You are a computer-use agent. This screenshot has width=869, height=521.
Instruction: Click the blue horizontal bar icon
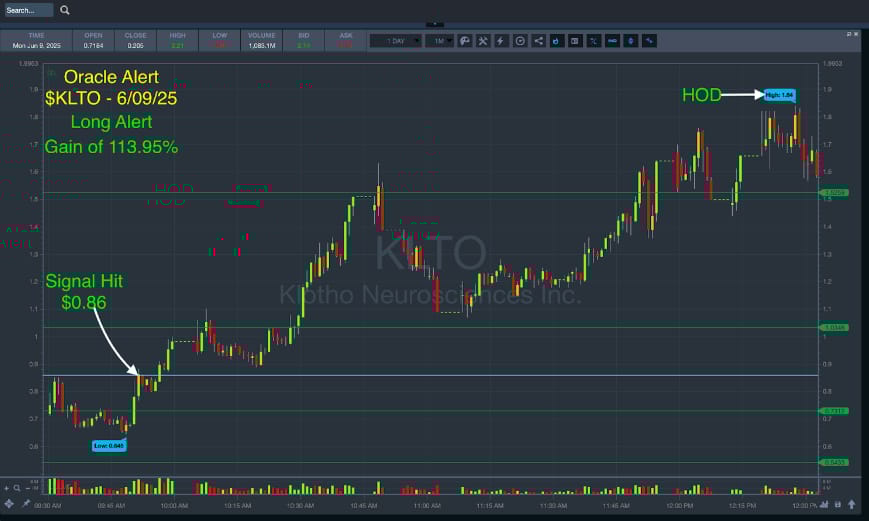tap(612, 41)
